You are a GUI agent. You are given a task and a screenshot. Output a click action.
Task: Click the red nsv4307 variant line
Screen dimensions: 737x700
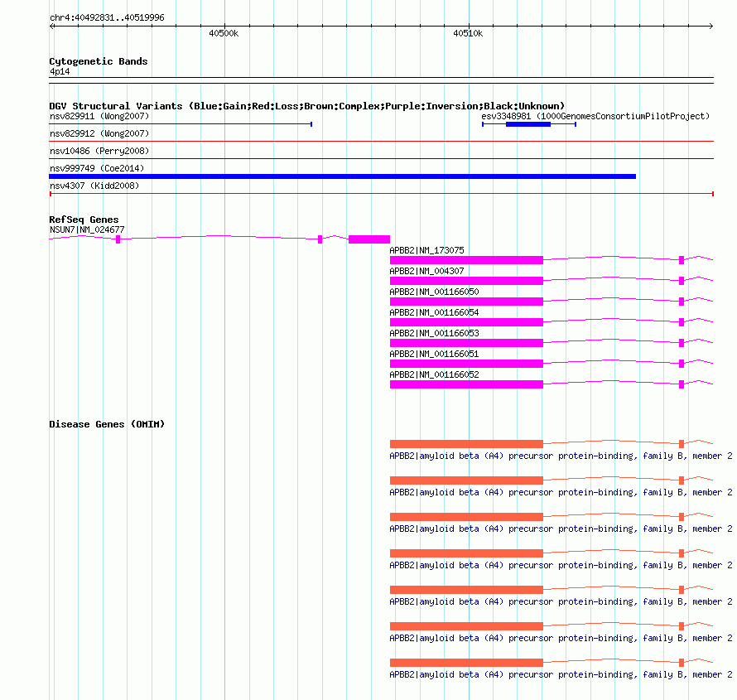(x=381, y=193)
